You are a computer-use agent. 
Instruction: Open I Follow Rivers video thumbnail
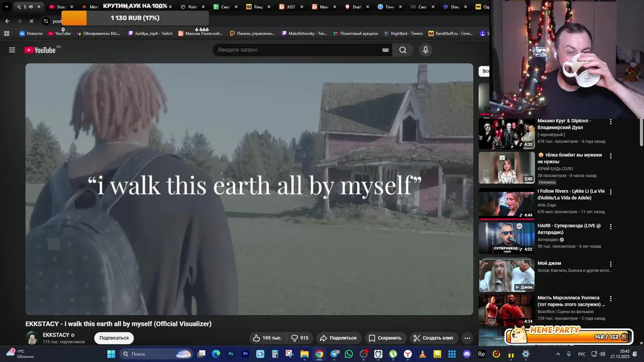[507, 203]
